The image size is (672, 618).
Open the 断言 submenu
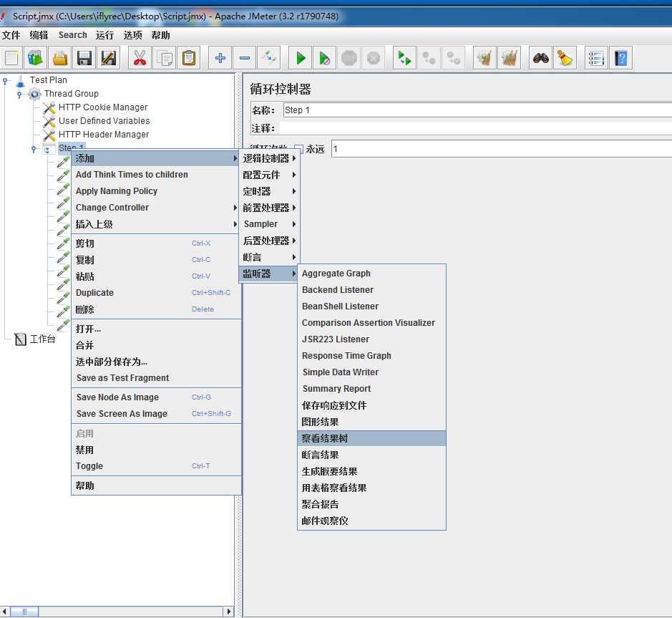click(x=269, y=257)
